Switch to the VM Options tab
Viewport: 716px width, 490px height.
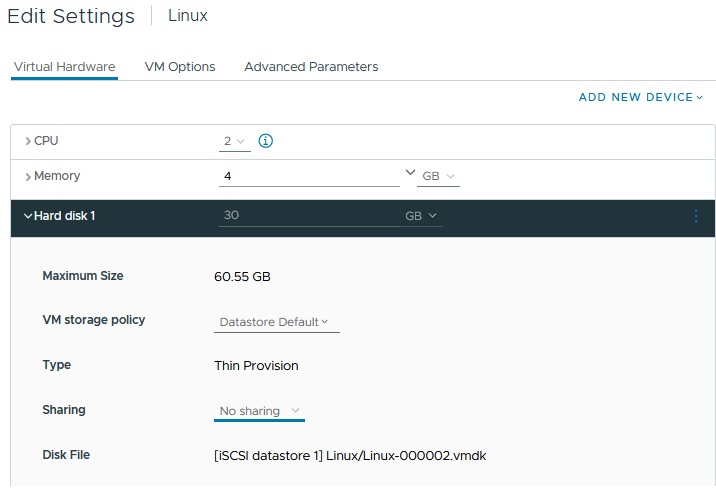click(x=180, y=67)
